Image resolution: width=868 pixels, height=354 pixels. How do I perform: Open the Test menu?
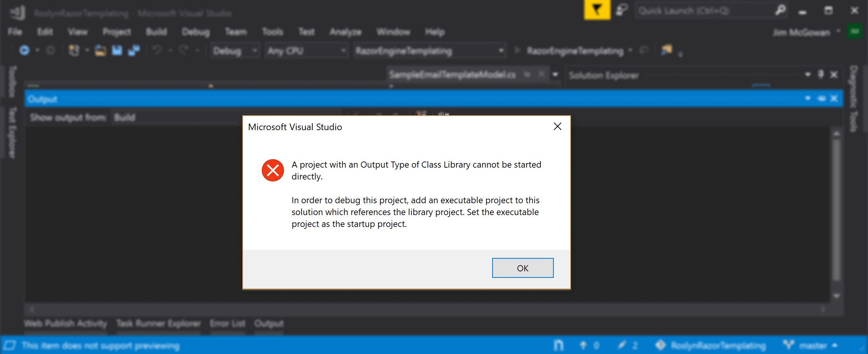tap(307, 32)
